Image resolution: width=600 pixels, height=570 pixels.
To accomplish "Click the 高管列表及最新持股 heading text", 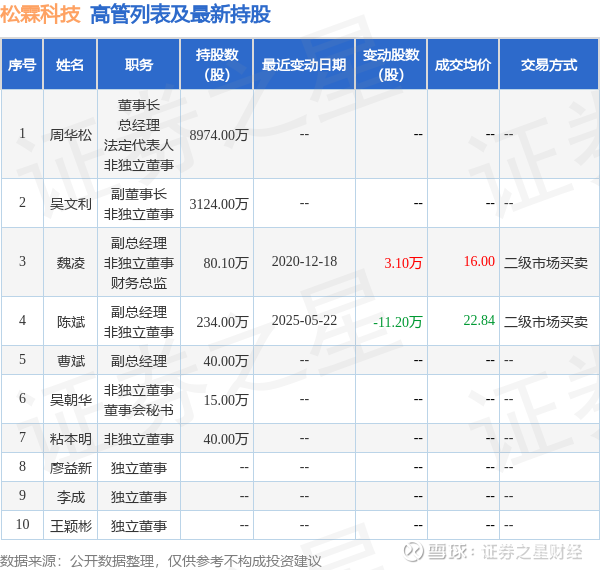I will 181,15.
